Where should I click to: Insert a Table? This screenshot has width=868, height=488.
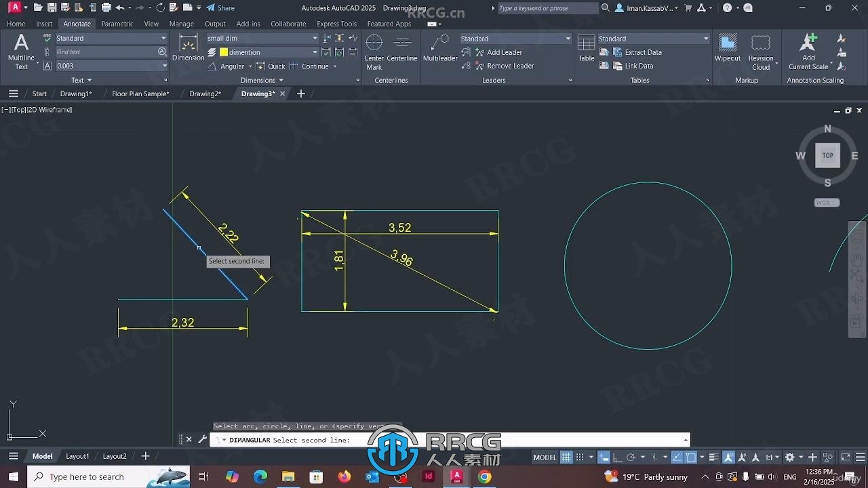click(587, 48)
